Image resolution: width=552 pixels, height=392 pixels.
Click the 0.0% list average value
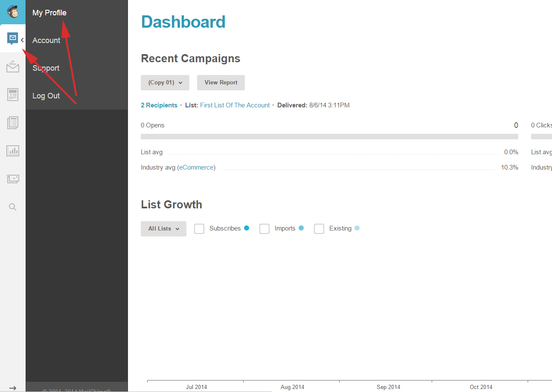click(x=511, y=152)
